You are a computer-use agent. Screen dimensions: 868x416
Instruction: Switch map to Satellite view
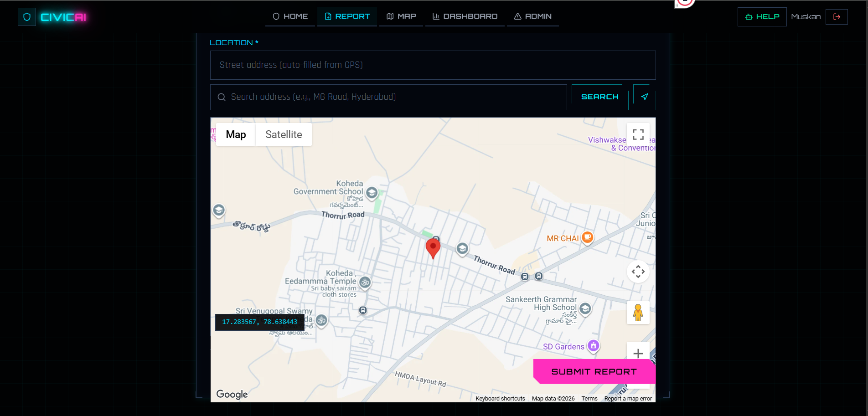284,134
